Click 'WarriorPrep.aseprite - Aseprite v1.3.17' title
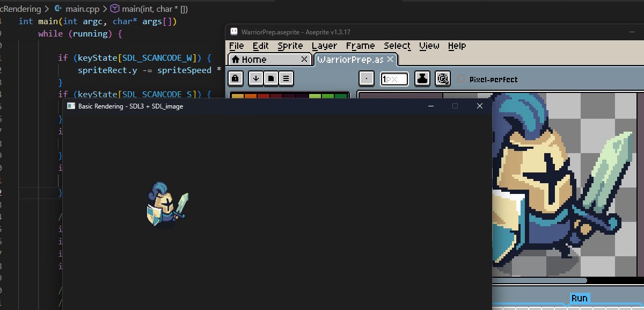 click(x=296, y=32)
